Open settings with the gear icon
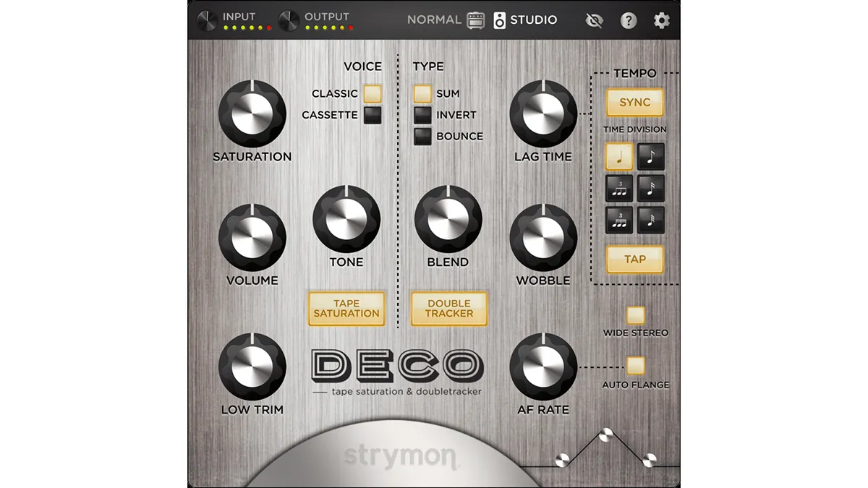 pos(662,20)
